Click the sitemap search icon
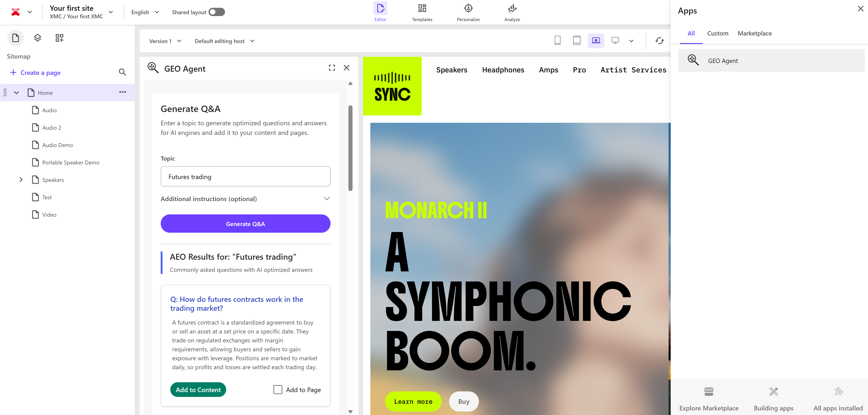 pyautogui.click(x=122, y=72)
